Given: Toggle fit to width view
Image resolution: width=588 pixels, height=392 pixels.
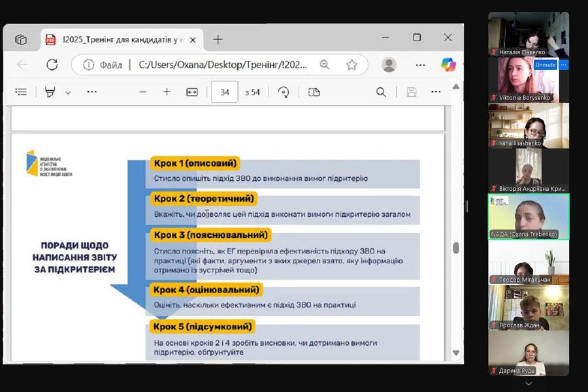Looking at the screenshot, I should tap(191, 92).
